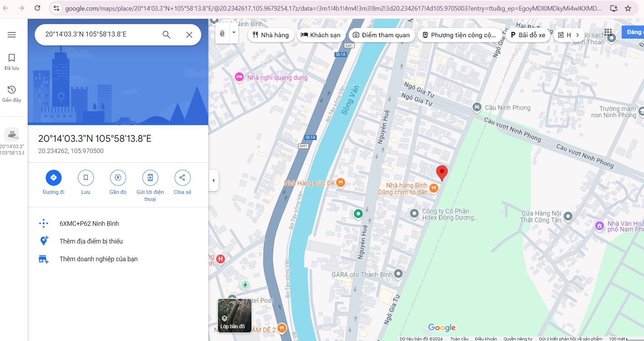Screen dimensions: 644x341
Task: Open the Lớp bản đồ layers thumbnail
Action: point(235,315)
